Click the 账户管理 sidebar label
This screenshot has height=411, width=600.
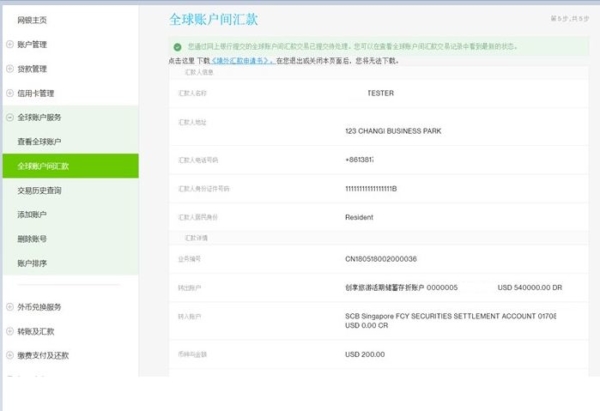pos(32,44)
